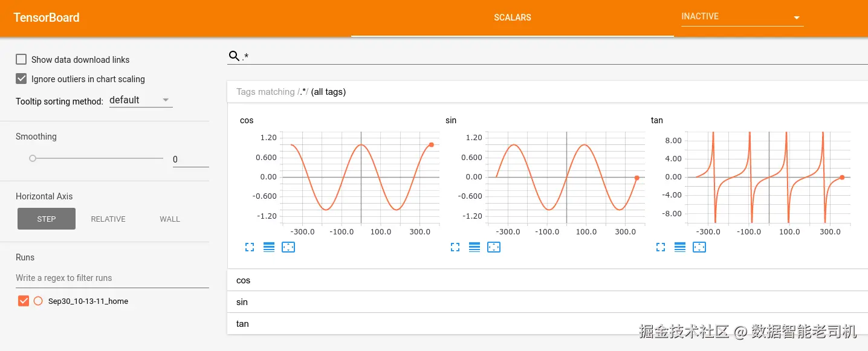
Task: Click the sin chart title
Action: coord(451,120)
